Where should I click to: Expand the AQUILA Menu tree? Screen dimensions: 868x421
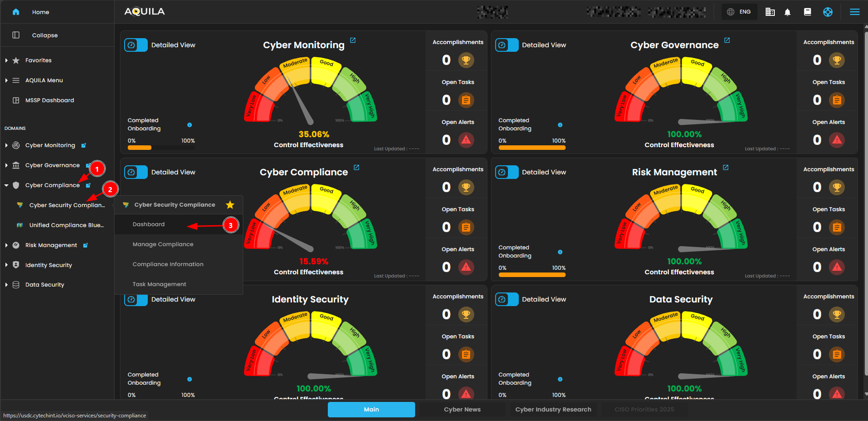tap(6, 80)
